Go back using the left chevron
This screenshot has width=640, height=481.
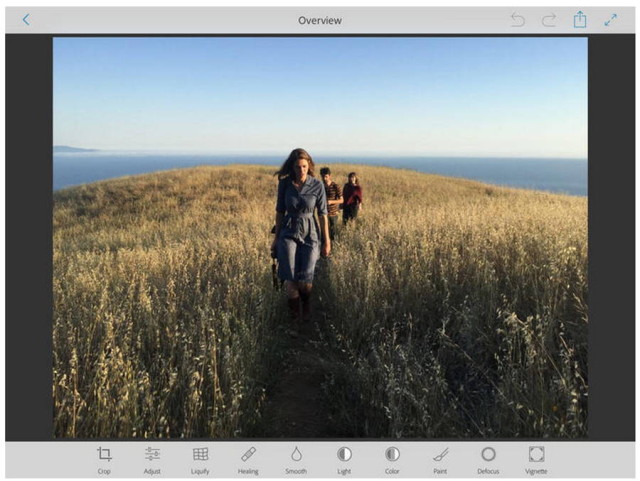click(x=26, y=20)
